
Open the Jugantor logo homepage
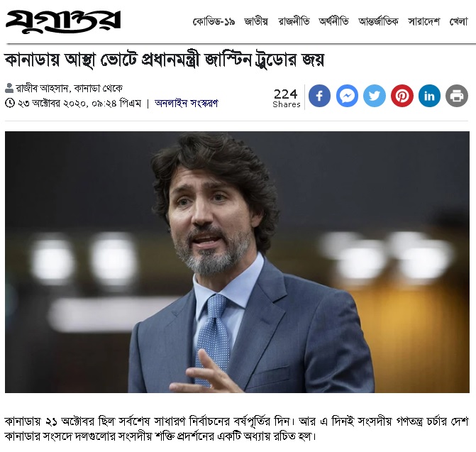pyautogui.click(x=63, y=21)
